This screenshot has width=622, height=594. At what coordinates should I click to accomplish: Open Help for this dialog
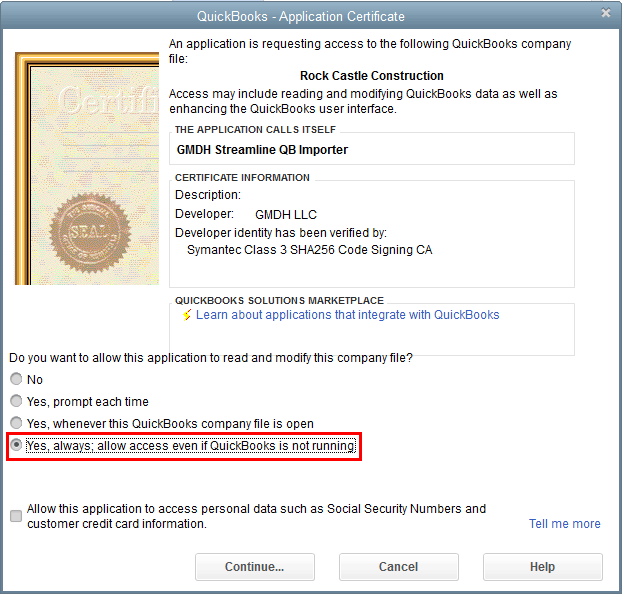pos(542,567)
